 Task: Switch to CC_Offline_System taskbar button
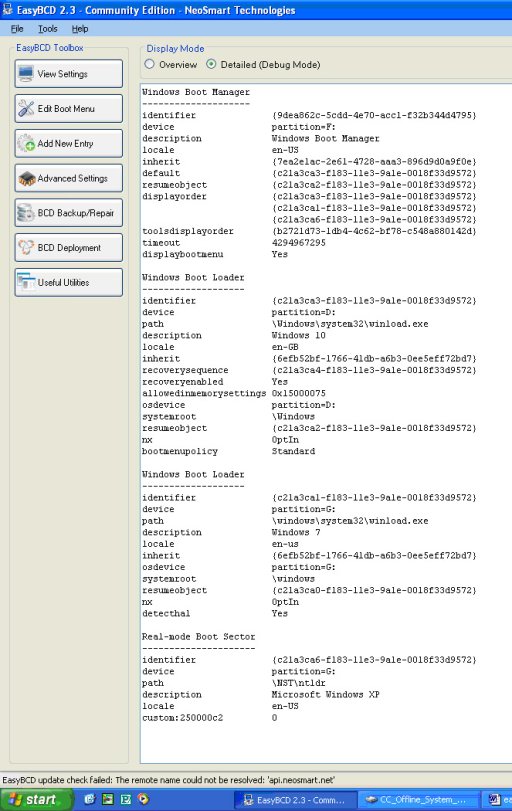click(x=418, y=800)
